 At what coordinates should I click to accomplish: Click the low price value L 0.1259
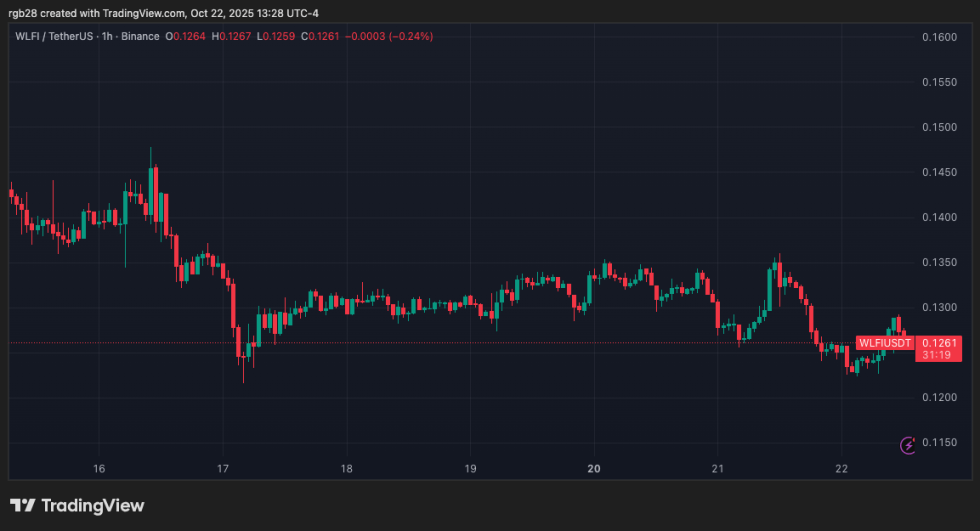[x=276, y=36]
